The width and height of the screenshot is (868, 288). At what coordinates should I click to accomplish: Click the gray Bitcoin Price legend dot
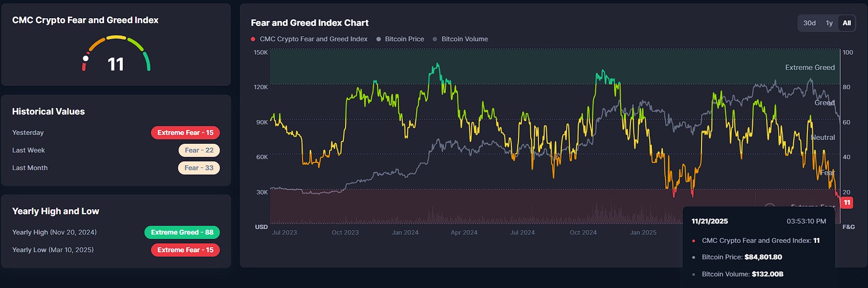[x=379, y=39]
